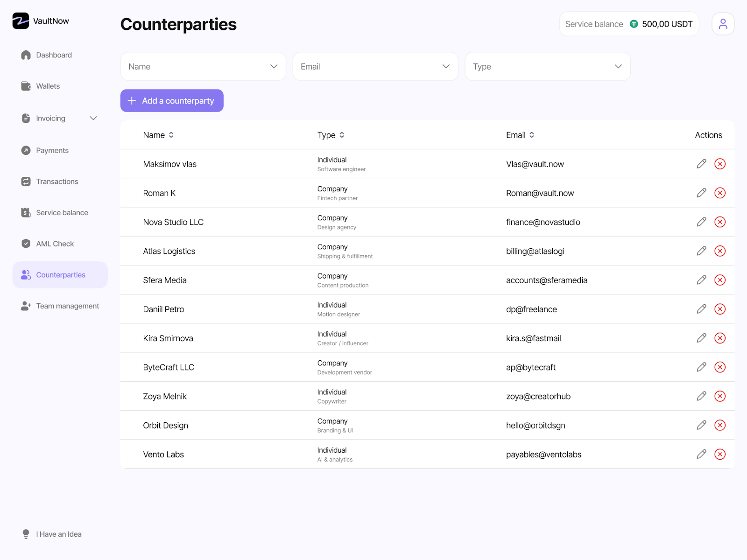Click the VaultNow logo
The image size is (747, 560).
[x=41, y=21]
